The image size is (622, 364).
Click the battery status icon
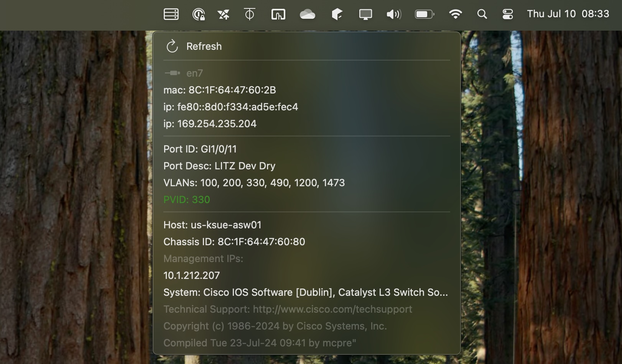pyautogui.click(x=425, y=15)
